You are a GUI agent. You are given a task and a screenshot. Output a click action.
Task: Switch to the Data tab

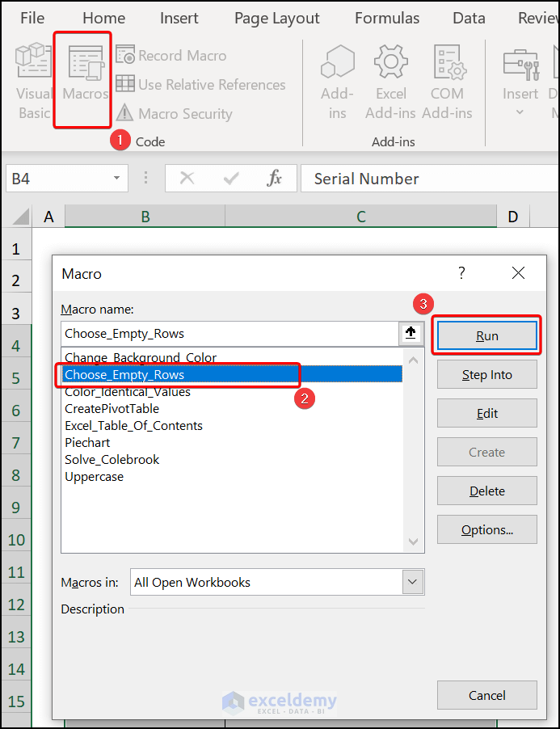[x=469, y=18]
